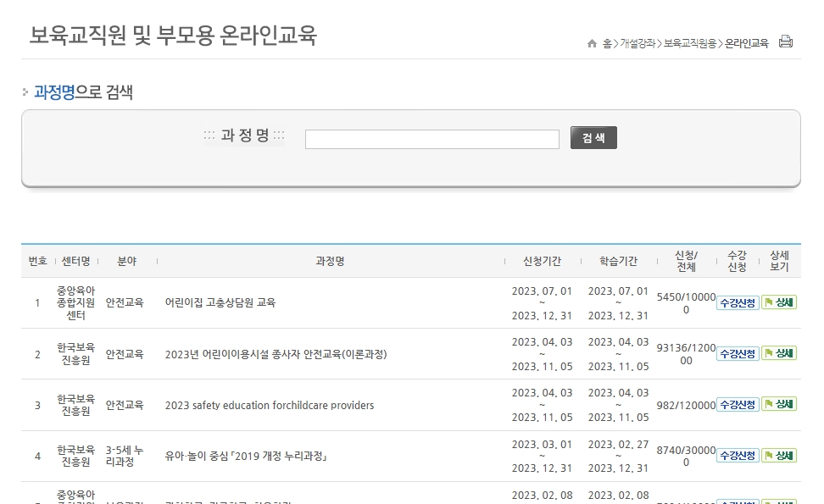Click the flag icon beside 상세 for the safety education row
Screen dimensions: 824x504
(x=768, y=405)
